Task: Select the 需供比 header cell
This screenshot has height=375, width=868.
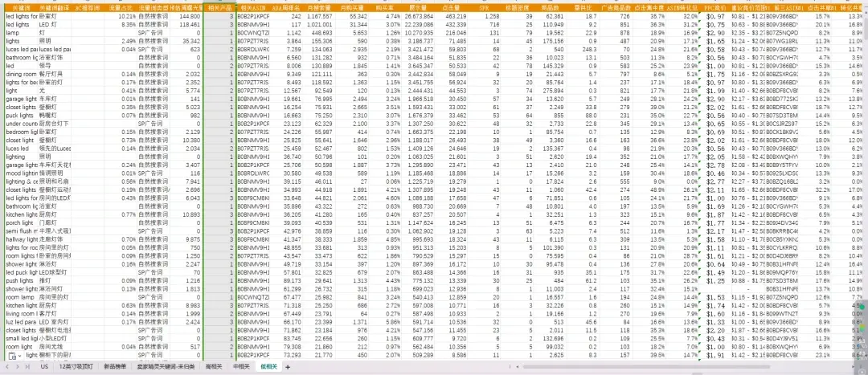Action: [x=583, y=9]
